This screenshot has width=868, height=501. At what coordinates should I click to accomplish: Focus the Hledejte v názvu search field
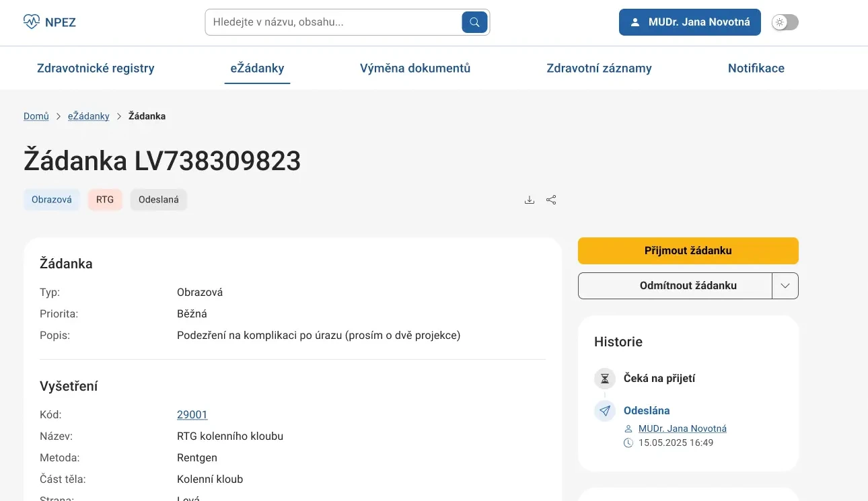coord(334,22)
